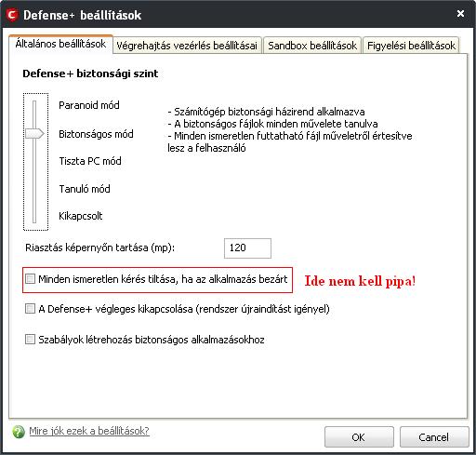
Task: Check Szabályok létrehozás biztonságos alkalmazásokhoz
Action: pos(30,340)
